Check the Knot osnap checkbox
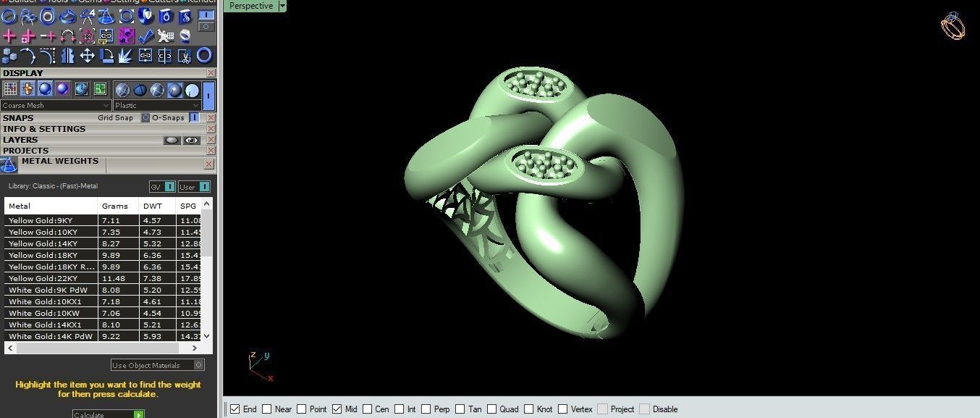 529,409
